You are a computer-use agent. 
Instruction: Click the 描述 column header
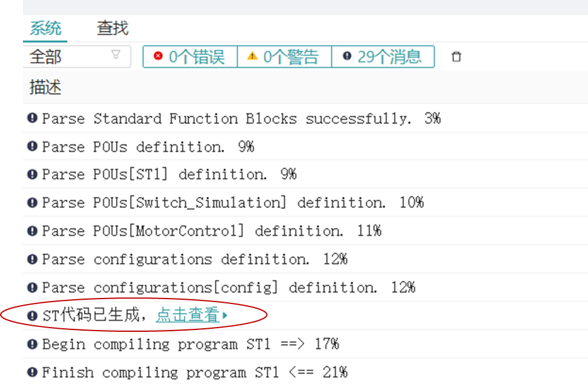point(45,87)
